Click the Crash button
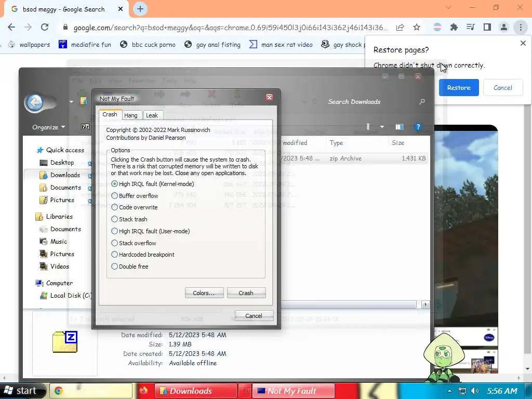 point(246,293)
